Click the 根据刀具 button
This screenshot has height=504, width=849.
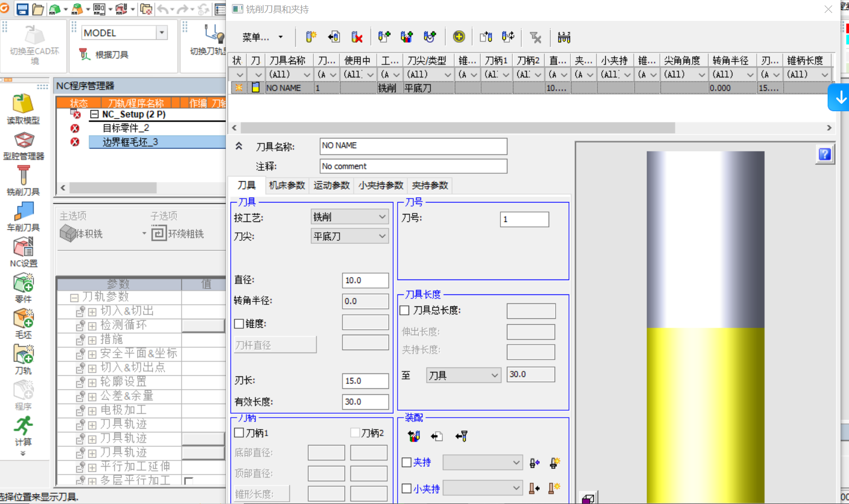tap(105, 55)
